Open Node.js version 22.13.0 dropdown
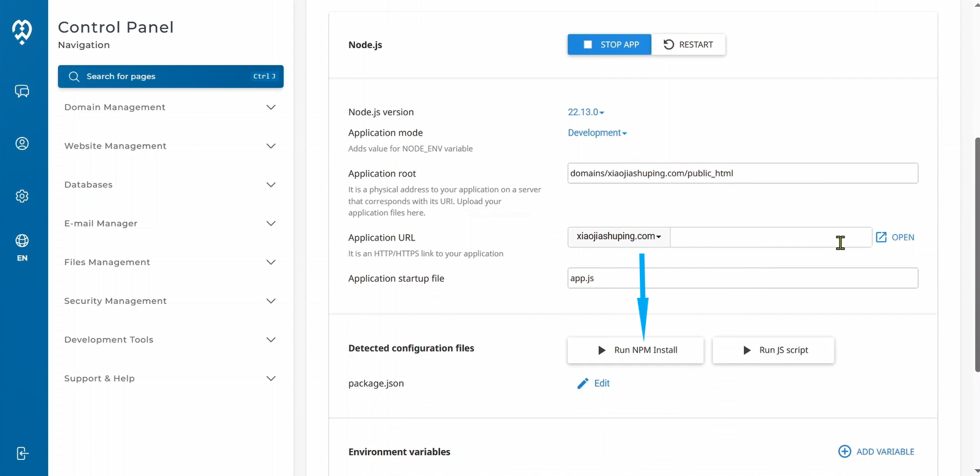Screen dimensions: 980x476 coord(586,112)
